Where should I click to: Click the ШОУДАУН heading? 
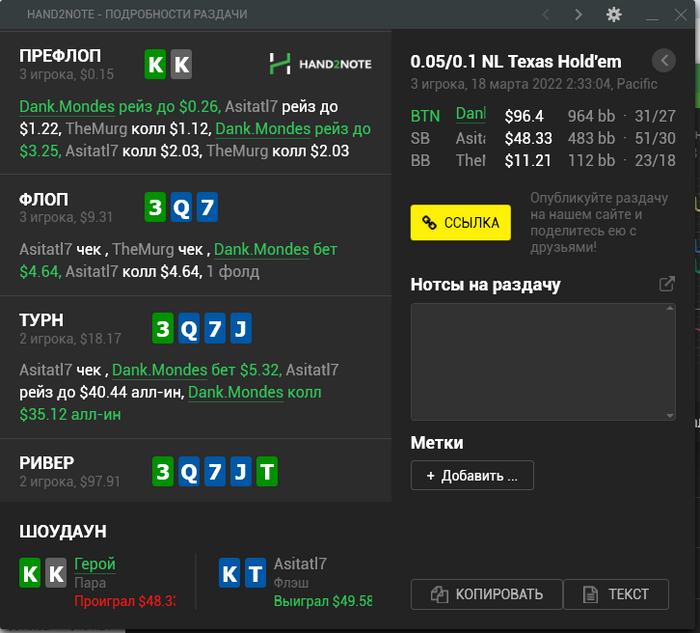point(63,531)
